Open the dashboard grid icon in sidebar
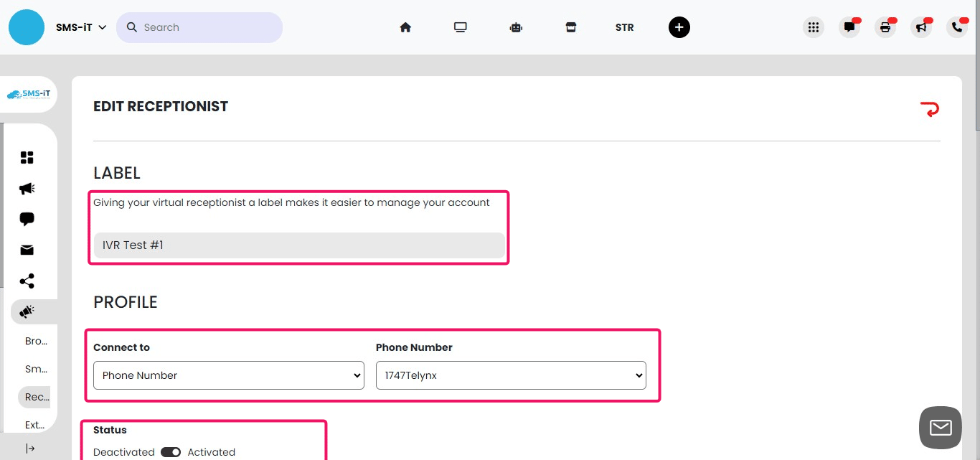Screen dimensions: 980x460 pyautogui.click(x=27, y=156)
